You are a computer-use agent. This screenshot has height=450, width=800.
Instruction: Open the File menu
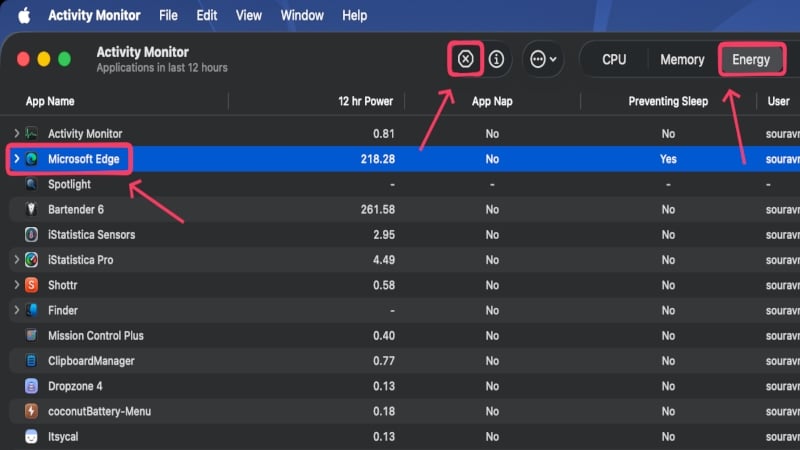(x=168, y=15)
